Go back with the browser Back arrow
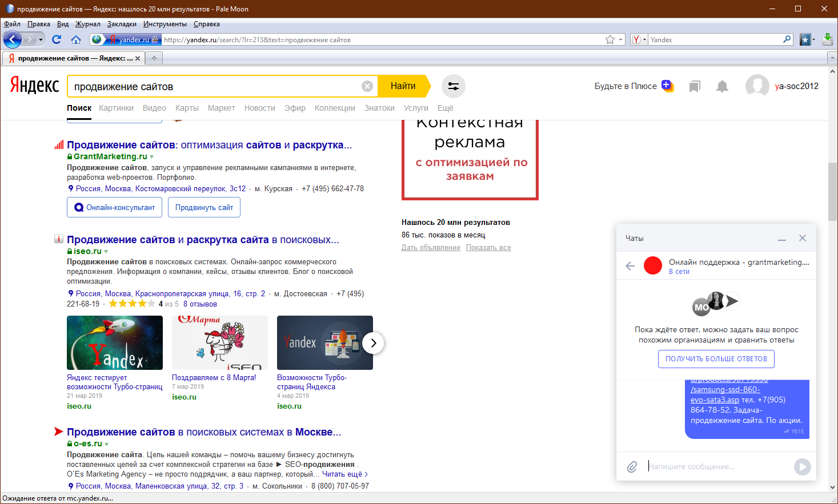 coord(13,39)
